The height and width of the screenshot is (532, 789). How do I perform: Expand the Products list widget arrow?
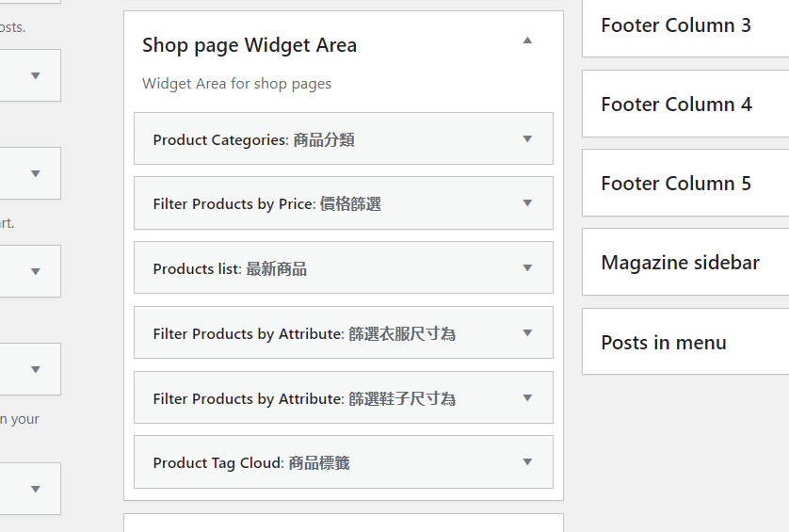(527, 268)
